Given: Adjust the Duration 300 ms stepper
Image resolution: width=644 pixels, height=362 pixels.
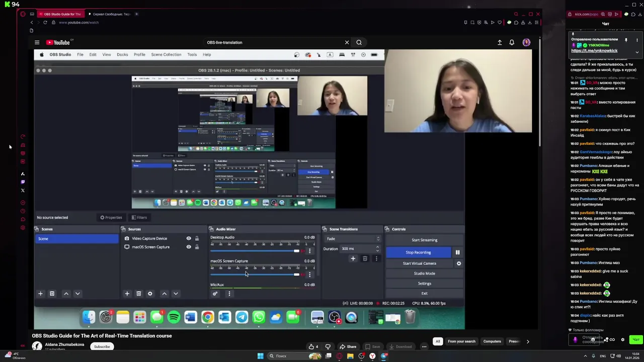Looking at the screenshot, I should click(377, 248).
